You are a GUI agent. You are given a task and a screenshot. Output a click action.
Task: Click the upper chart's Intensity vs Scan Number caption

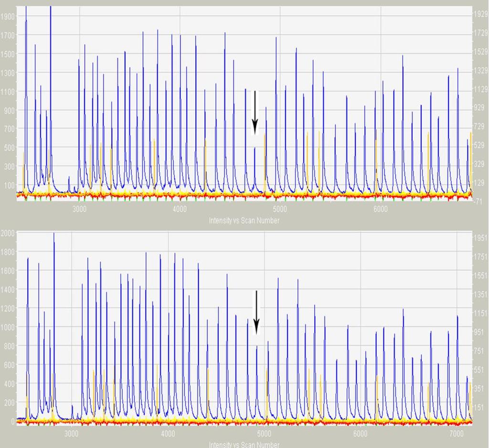244,220
